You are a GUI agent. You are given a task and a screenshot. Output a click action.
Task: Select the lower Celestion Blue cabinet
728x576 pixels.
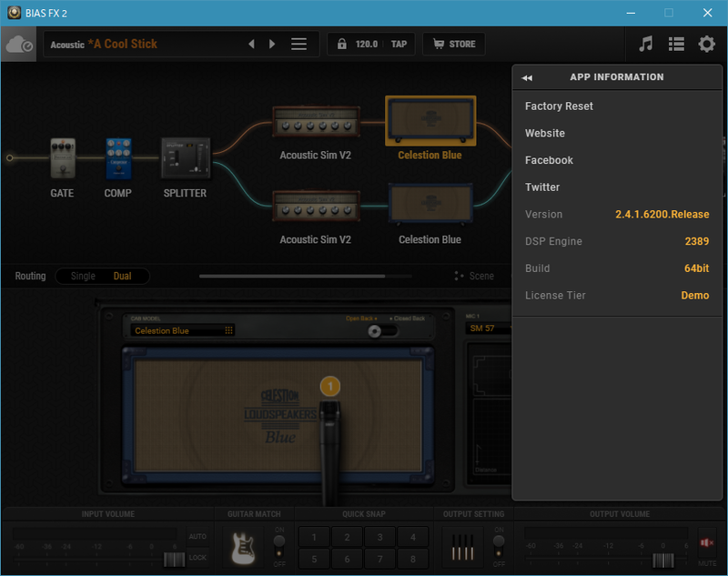(x=430, y=204)
